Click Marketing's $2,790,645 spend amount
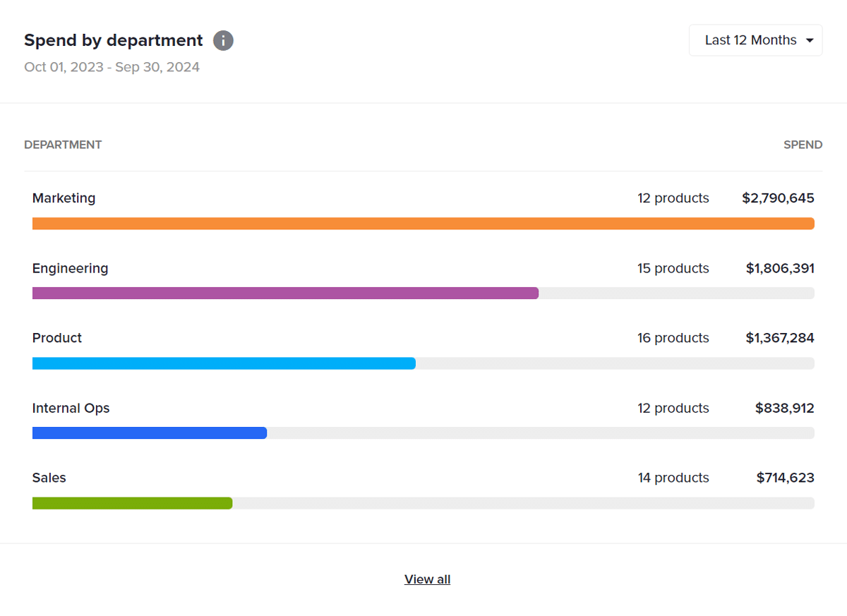This screenshot has width=847, height=616. tap(778, 198)
